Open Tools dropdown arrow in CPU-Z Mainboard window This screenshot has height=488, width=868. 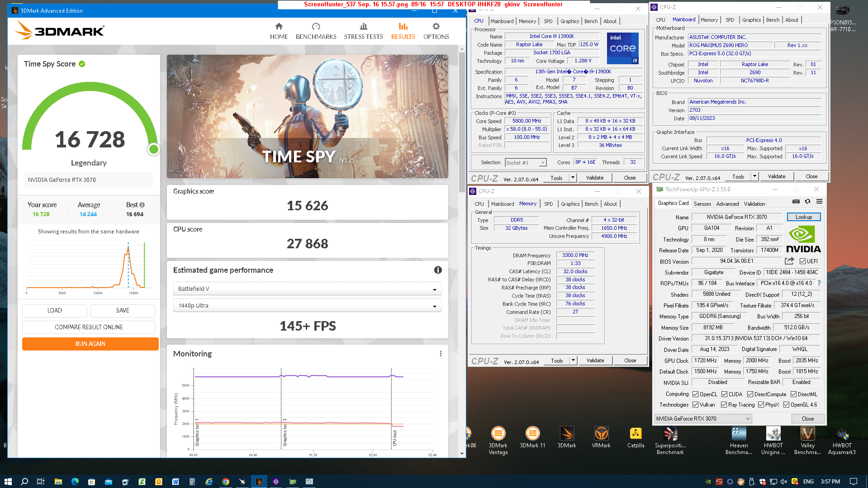pos(754,176)
